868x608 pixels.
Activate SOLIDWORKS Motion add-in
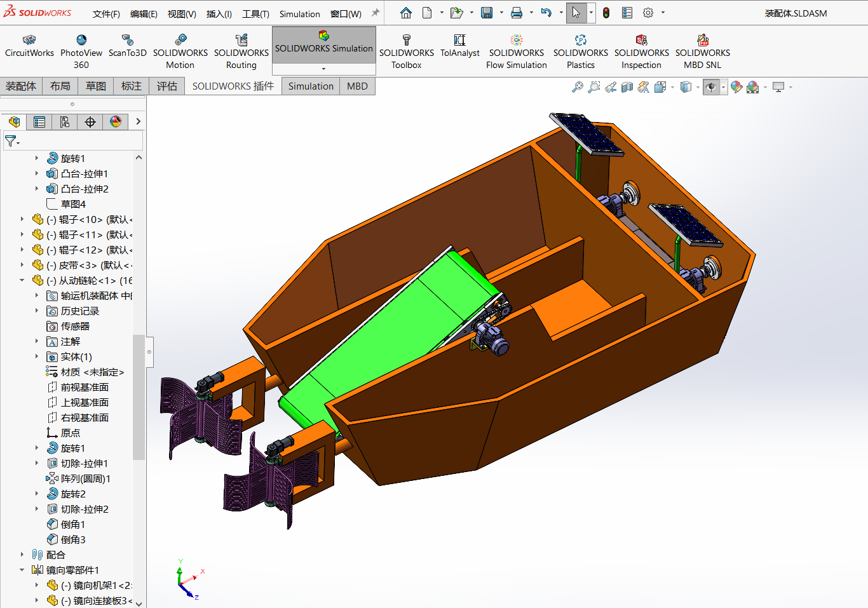pos(180,52)
